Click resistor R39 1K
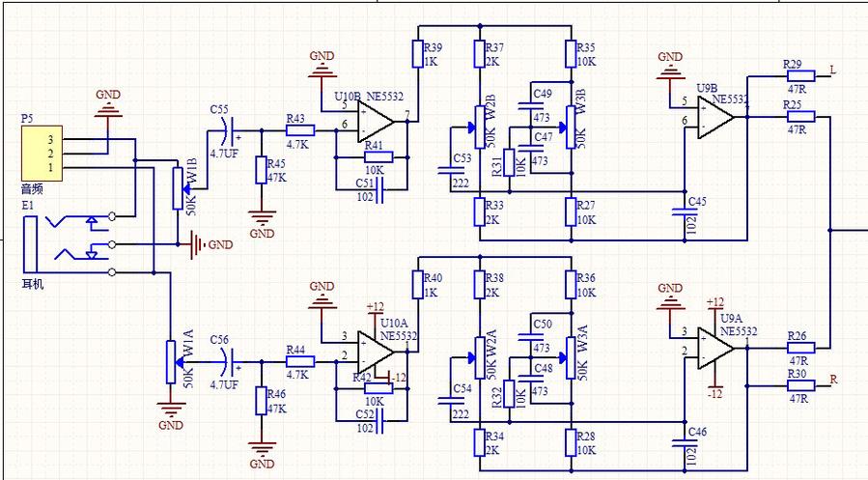The image size is (868, 480). pyautogui.click(x=416, y=53)
